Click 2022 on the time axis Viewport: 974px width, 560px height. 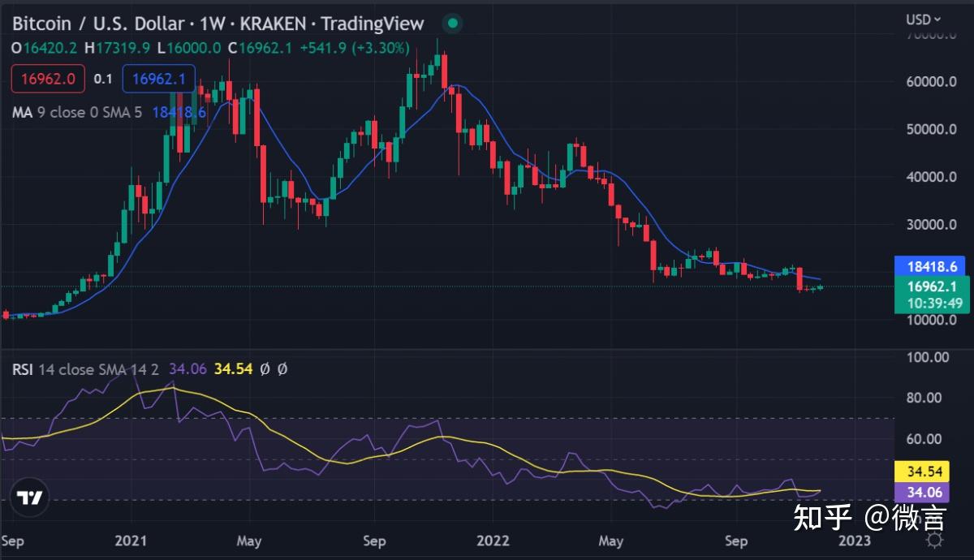click(x=493, y=540)
